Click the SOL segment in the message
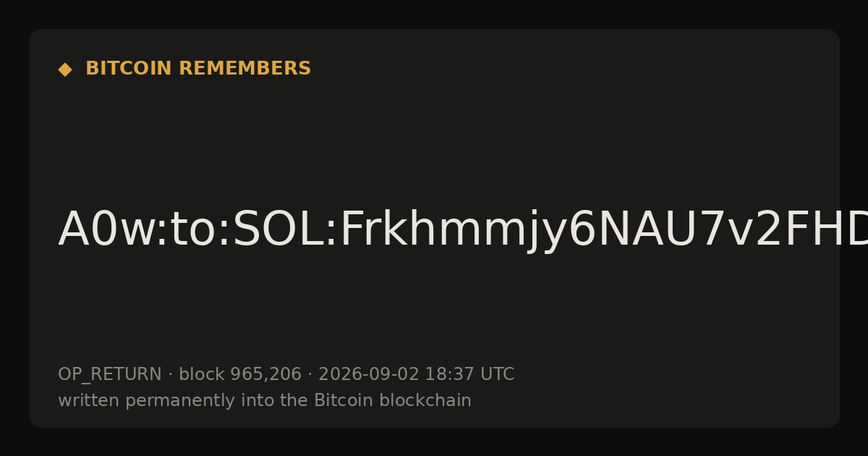 tap(277, 230)
